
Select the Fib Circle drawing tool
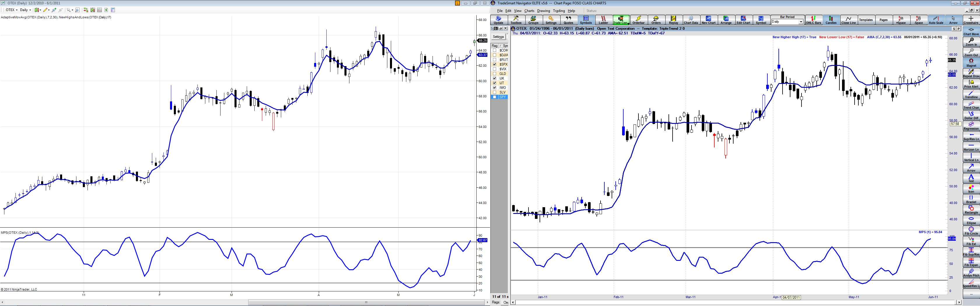coord(971,231)
